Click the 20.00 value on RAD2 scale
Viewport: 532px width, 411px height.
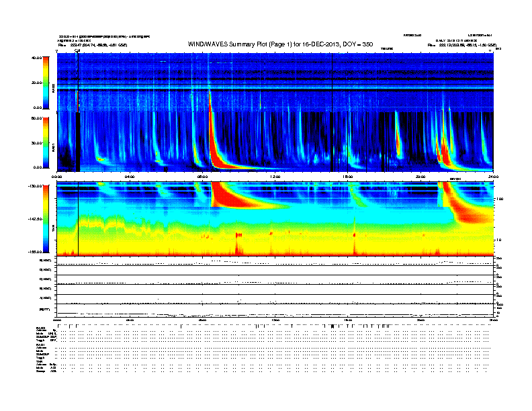[x=37, y=83]
